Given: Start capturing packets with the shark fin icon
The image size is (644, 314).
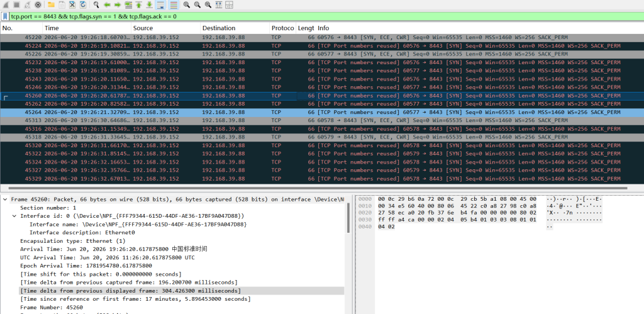Looking at the screenshot, I should 6,5.
